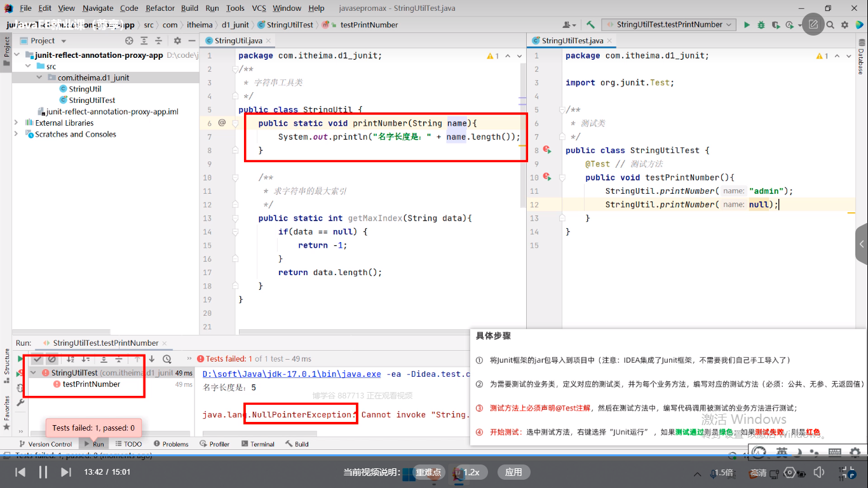Viewport: 868px width, 488px height.
Task: Click the 应用 button in video bar
Action: [x=513, y=472]
